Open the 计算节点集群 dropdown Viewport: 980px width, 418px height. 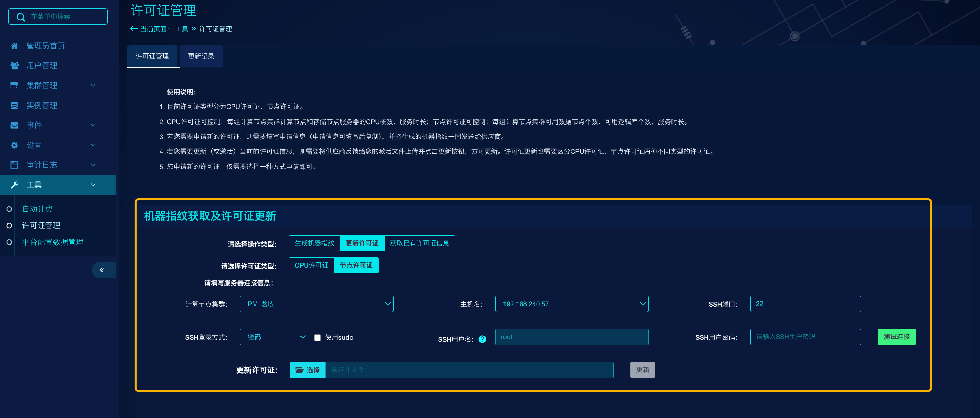pyautogui.click(x=316, y=304)
